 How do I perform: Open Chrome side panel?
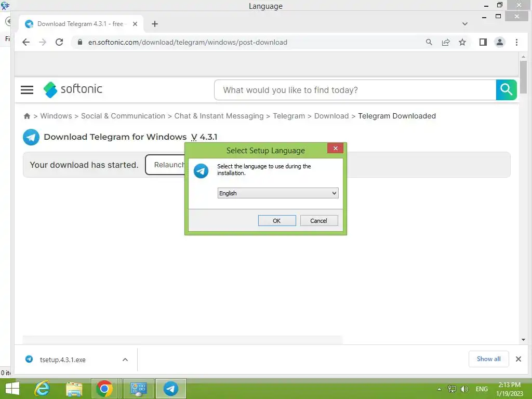[x=483, y=42]
